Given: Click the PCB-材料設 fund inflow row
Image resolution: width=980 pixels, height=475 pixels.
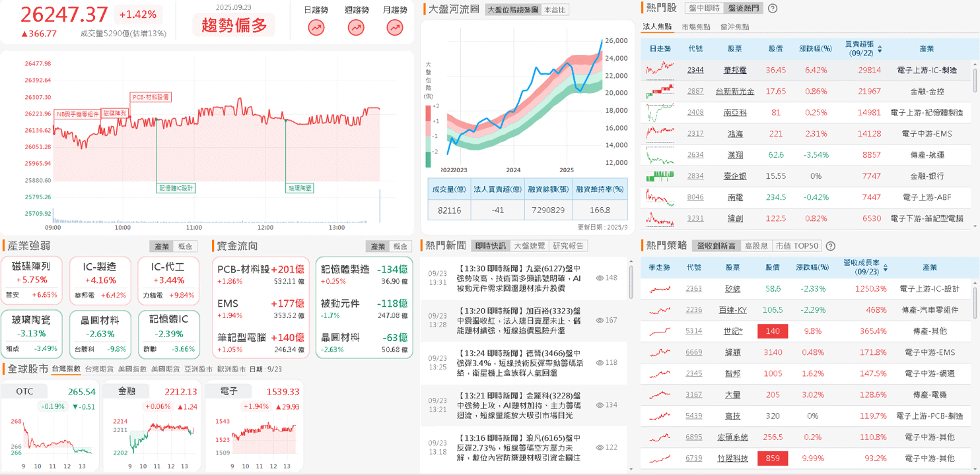Looking at the screenshot, I should tap(261, 275).
